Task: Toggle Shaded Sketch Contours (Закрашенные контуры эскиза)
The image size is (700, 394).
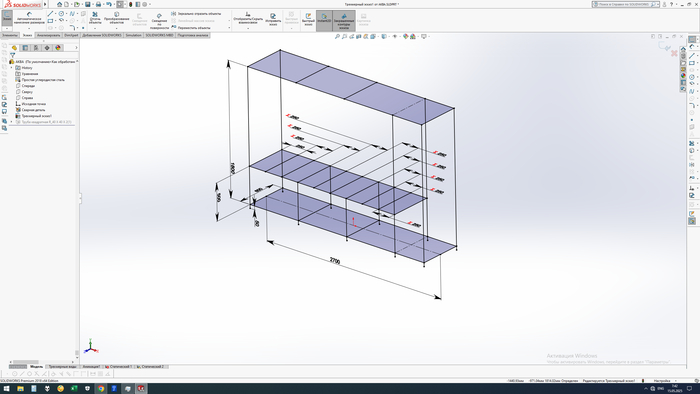Action: coord(344,21)
